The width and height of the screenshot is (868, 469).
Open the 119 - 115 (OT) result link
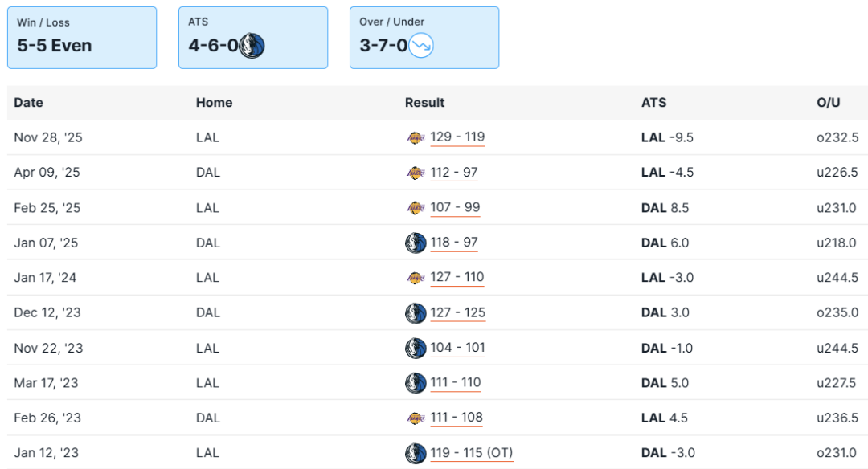471,453
